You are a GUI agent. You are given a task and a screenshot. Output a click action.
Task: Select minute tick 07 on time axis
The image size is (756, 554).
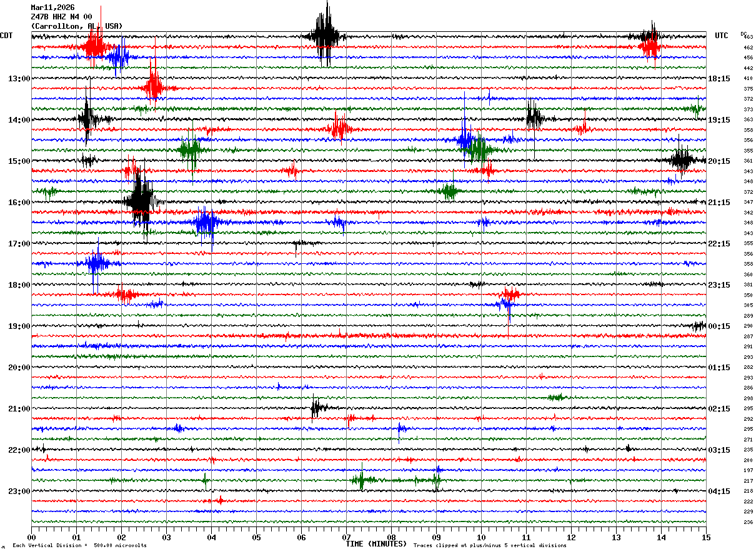(x=346, y=537)
